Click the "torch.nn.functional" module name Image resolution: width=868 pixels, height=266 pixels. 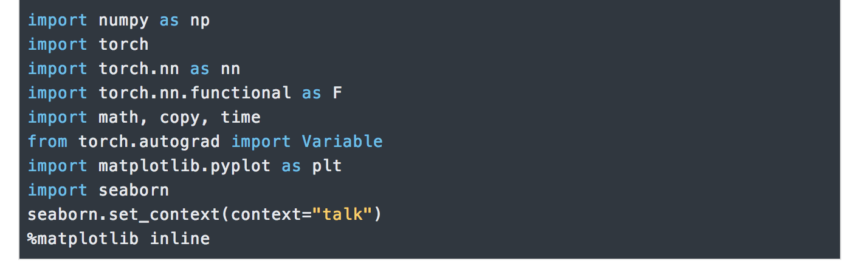tap(195, 94)
